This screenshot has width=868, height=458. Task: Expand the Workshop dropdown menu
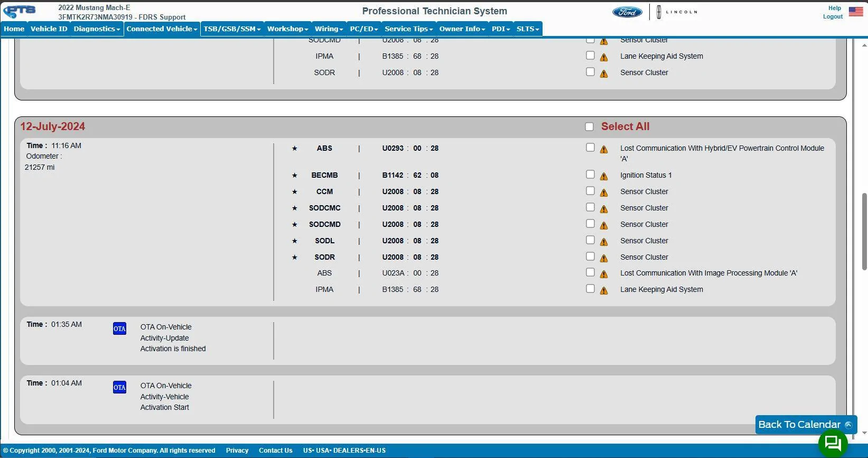point(287,29)
